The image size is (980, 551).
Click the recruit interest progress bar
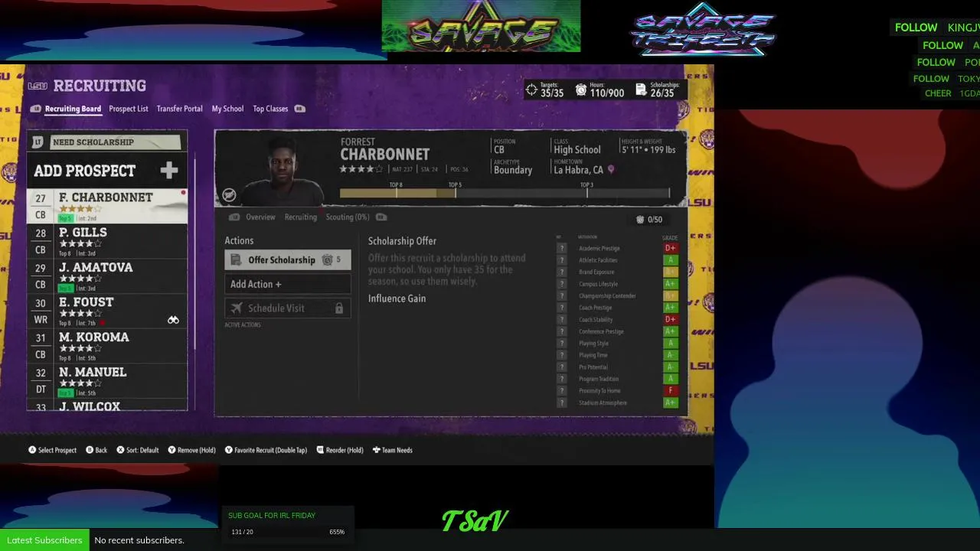pos(505,194)
